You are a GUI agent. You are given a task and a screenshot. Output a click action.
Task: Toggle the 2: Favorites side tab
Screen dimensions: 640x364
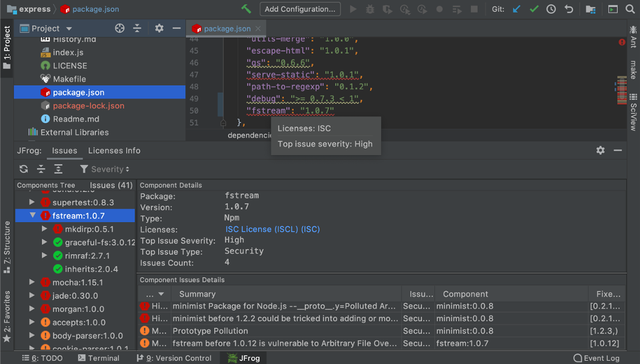pyautogui.click(x=7, y=316)
